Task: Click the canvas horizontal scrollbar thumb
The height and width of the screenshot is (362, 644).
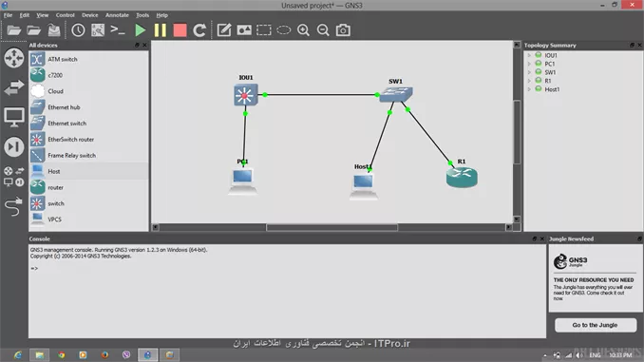Action: click(331, 227)
